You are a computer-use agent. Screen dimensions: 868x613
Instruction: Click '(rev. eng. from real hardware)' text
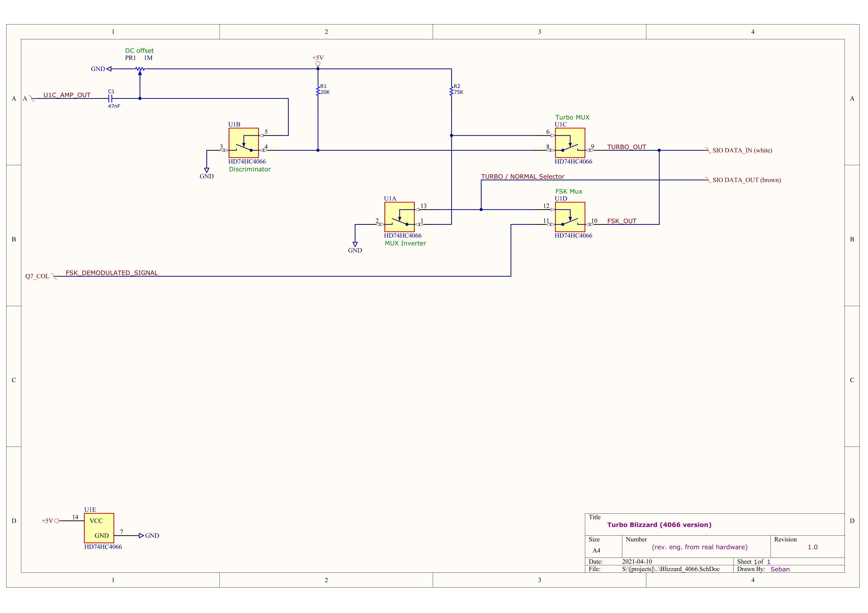point(700,547)
